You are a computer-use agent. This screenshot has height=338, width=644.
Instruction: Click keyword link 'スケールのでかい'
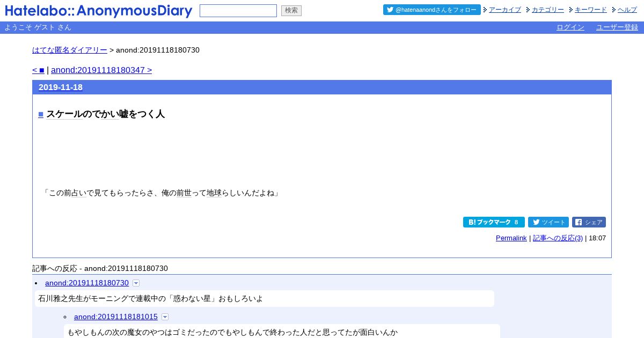point(83,114)
